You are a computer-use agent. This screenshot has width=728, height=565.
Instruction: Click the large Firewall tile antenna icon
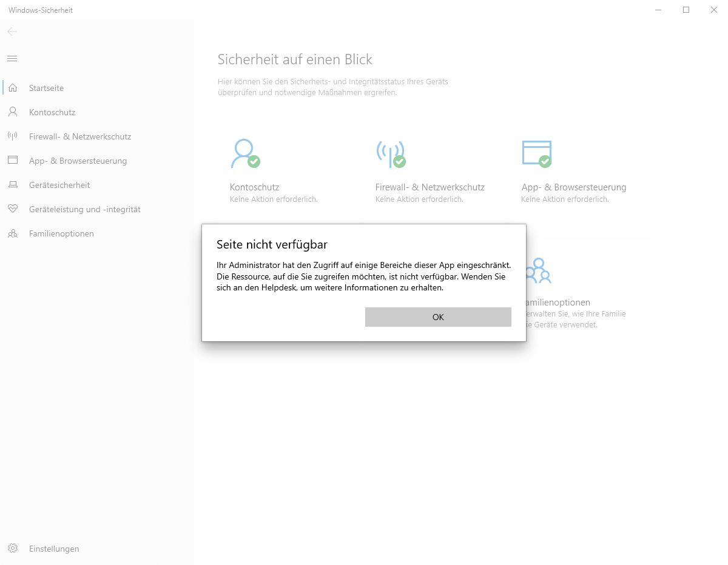[x=391, y=154]
